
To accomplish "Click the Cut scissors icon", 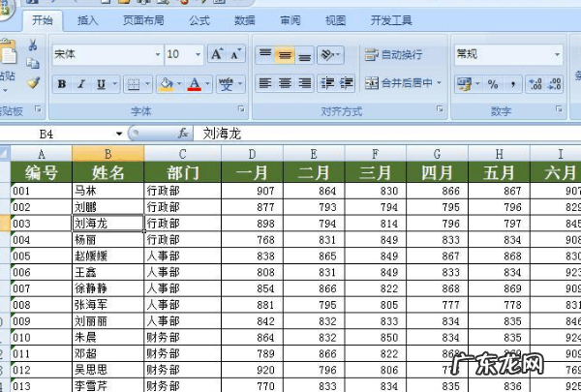I will (33, 45).
